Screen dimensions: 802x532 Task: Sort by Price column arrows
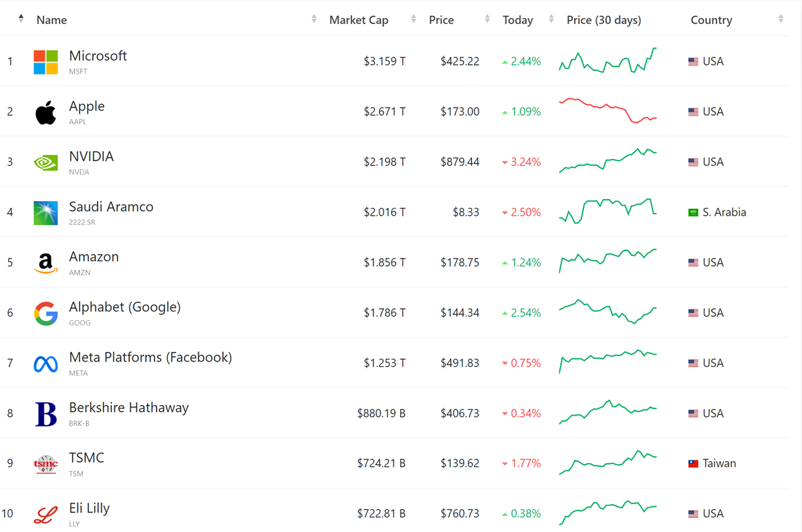487,19
